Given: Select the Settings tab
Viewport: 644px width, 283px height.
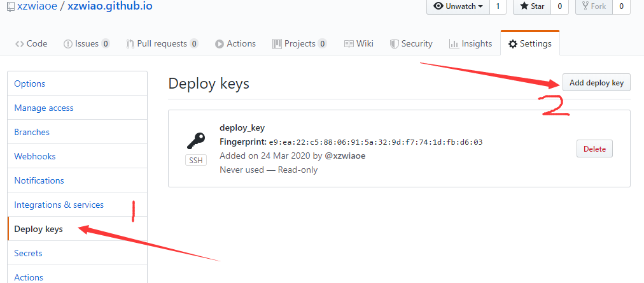Looking at the screenshot, I should tap(530, 43).
